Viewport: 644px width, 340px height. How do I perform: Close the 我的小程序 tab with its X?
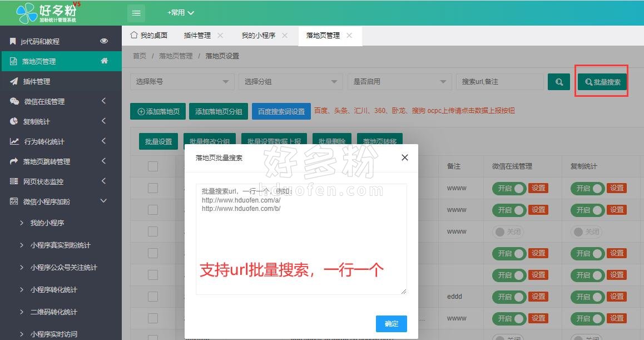click(x=285, y=35)
